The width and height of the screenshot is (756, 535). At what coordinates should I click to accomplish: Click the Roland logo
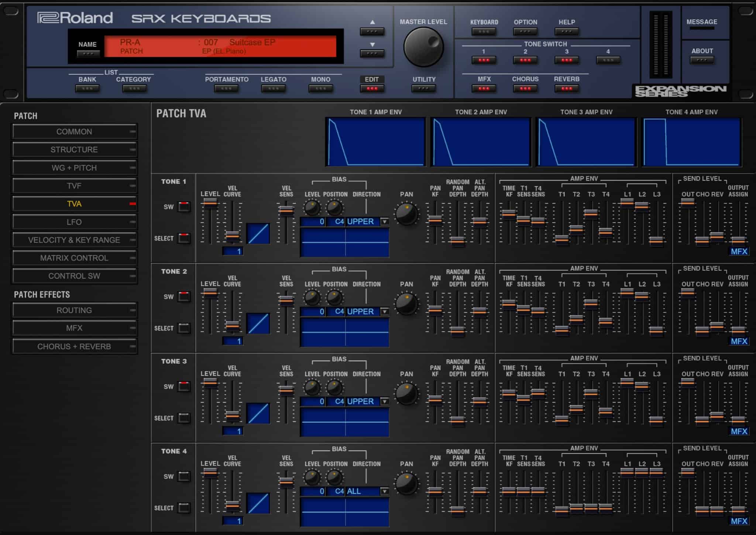point(75,18)
